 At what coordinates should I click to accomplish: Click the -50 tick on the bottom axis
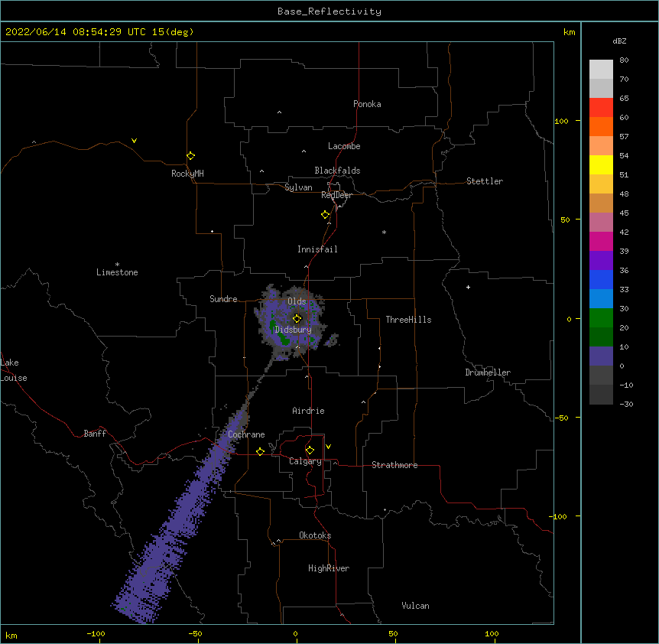pos(195,633)
